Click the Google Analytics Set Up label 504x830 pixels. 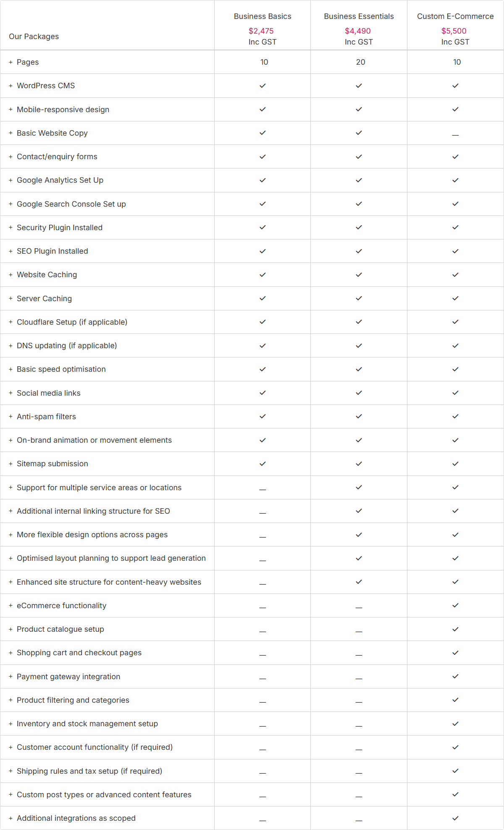(x=60, y=180)
